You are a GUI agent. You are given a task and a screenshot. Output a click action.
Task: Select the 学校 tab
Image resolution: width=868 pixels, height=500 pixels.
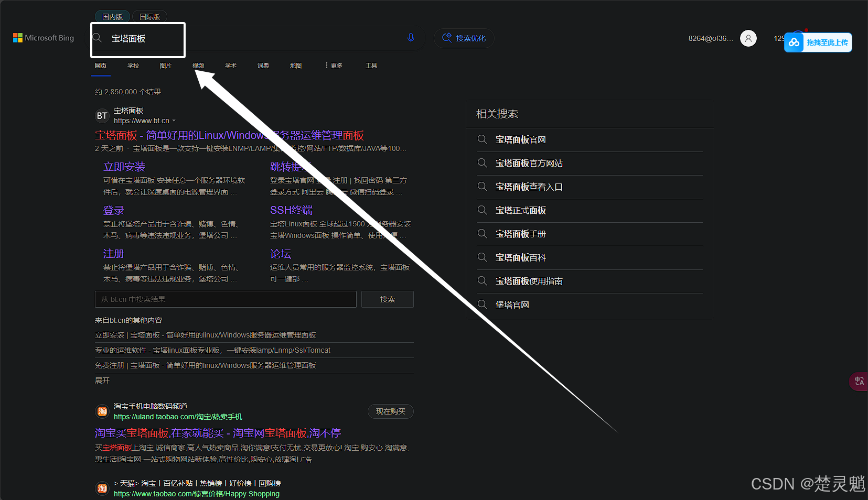[133, 66]
